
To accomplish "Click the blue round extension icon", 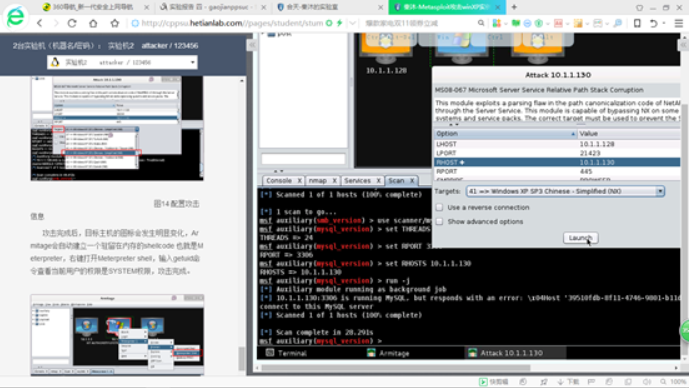I will (x=527, y=23).
